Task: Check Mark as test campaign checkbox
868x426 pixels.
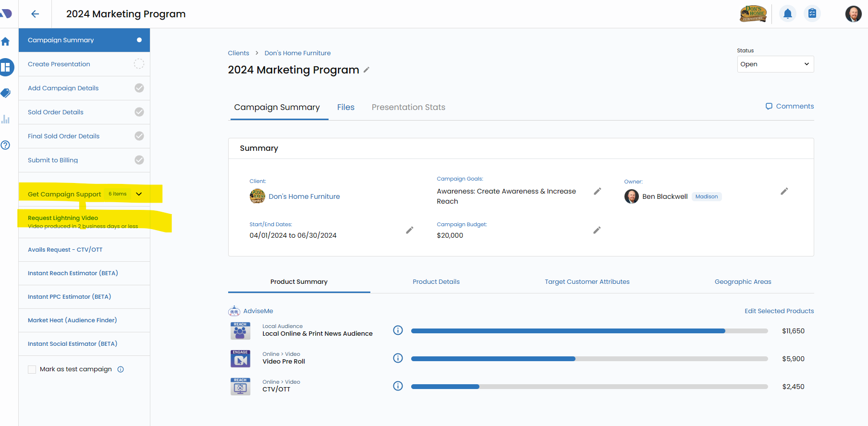Action: (32, 369)
